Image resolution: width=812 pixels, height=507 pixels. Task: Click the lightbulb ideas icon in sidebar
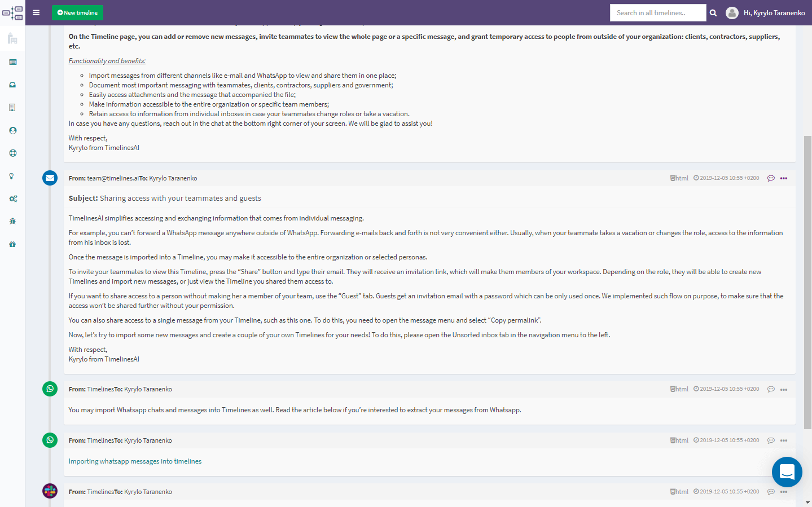[x=12, y=175]
